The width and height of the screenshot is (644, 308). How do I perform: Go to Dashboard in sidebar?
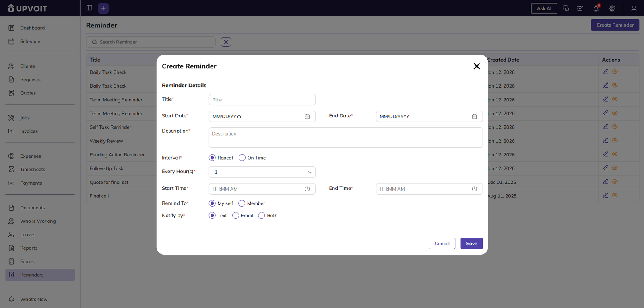pyautogui.click(x=32, y=28)
